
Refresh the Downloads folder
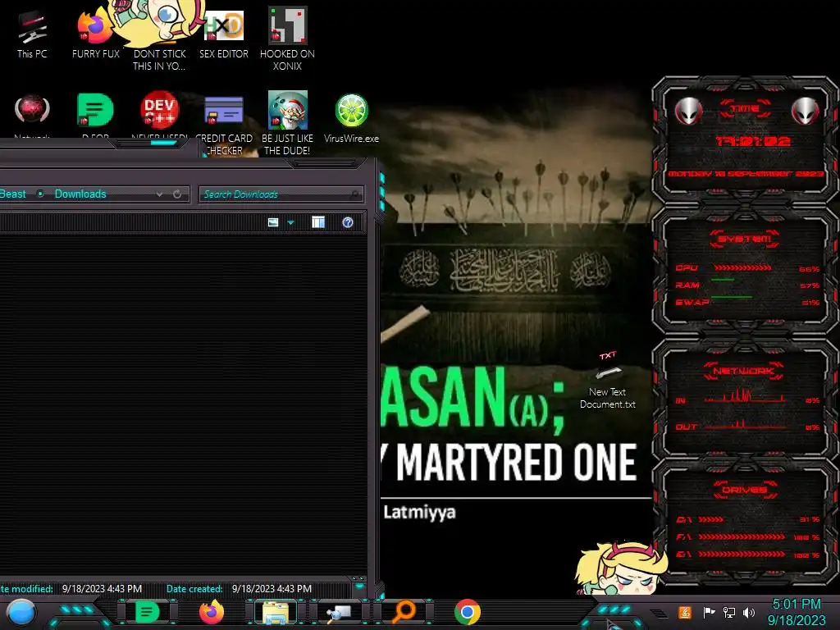tap(177, 194)
